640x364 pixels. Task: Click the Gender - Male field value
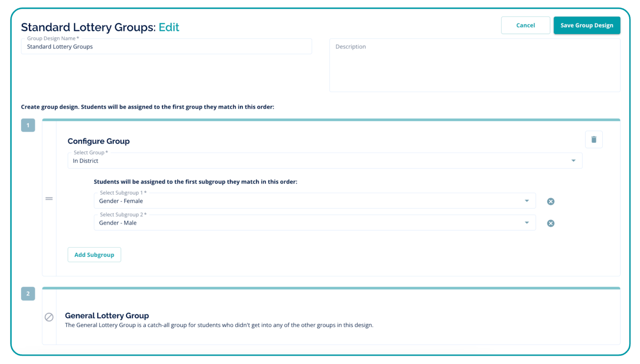click(118, 223)
